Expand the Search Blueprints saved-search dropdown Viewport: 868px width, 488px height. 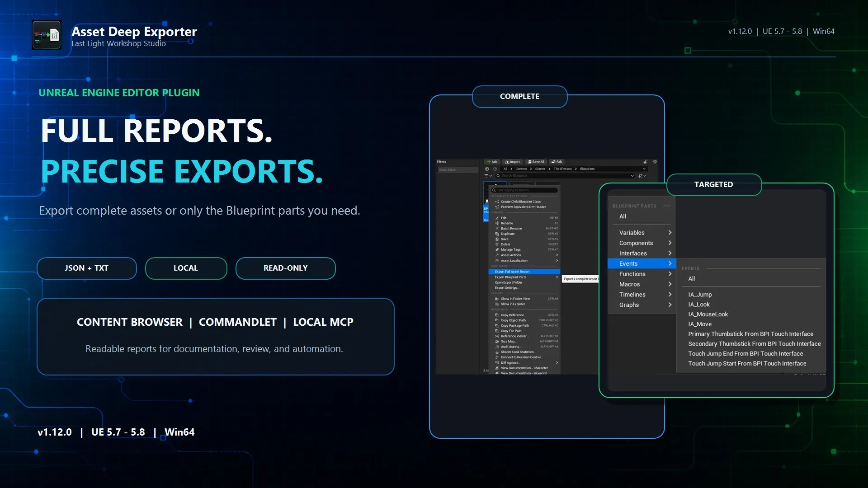(x=632, y=176)
